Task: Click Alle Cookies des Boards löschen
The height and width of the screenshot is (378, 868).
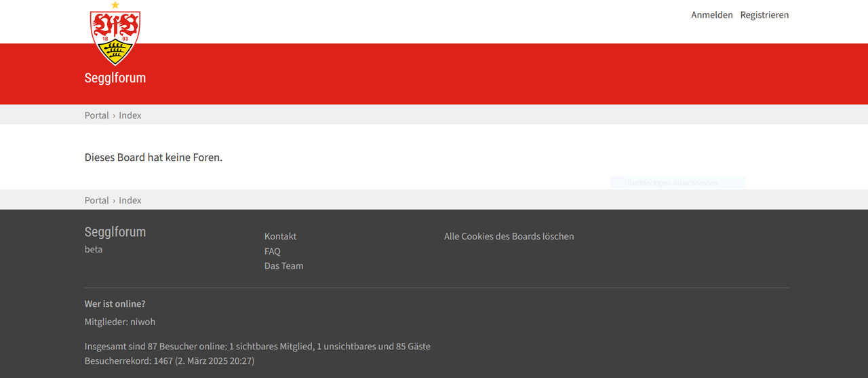Action: tap(509, 236)
